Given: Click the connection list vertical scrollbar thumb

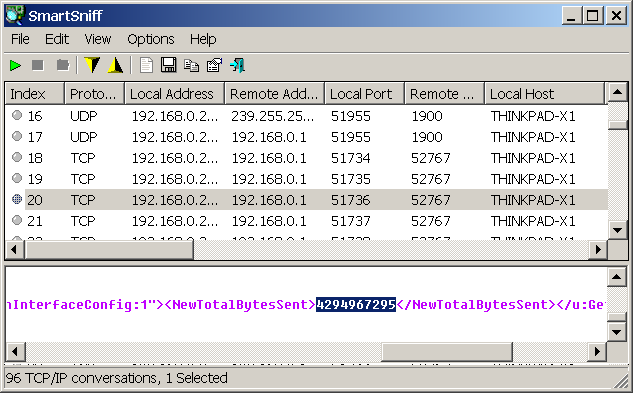Looking at the screenshot, I should 617,124.
